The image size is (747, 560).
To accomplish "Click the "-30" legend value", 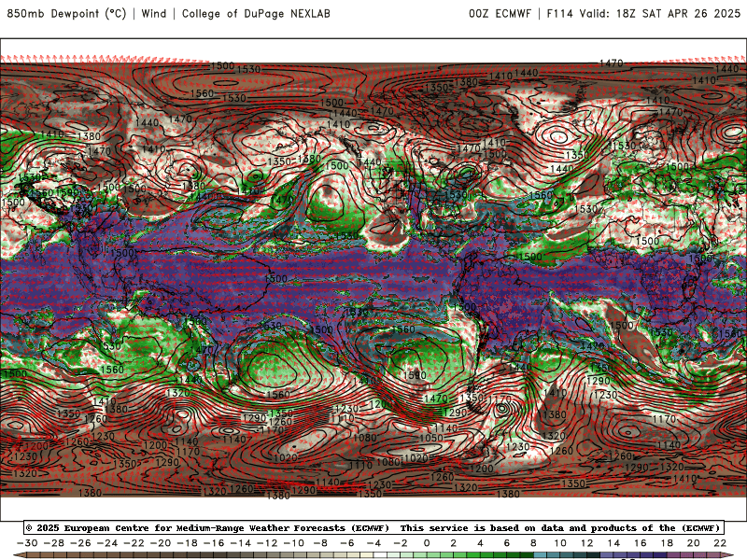I will pos(27,543).
